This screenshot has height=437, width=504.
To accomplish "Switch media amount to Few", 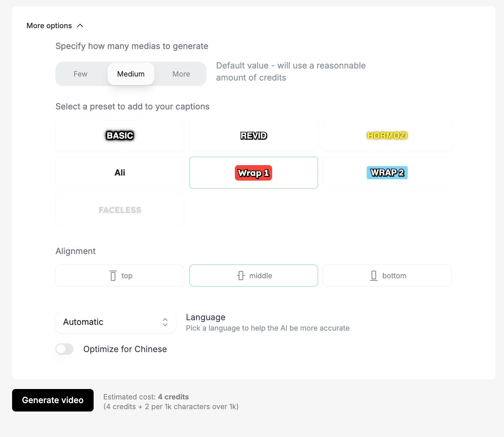I will 81,74.
